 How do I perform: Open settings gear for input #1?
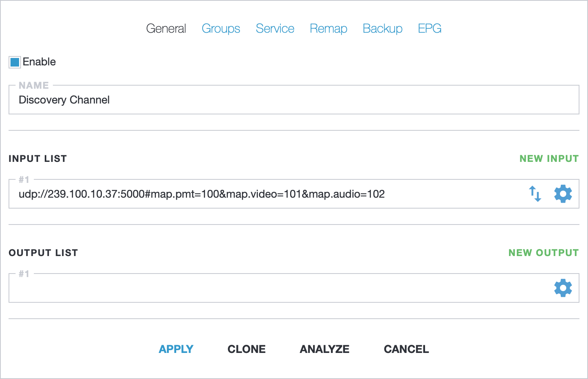click(x=563, y=194)
